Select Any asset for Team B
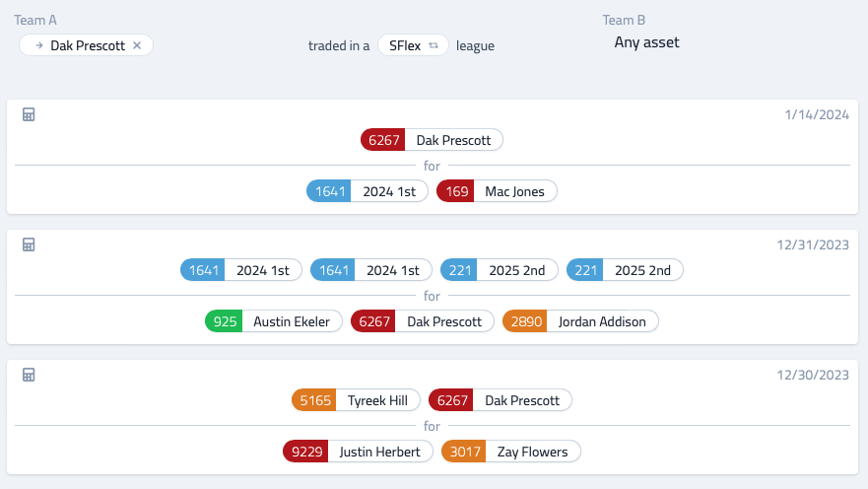Screen dimensions: 868x489 (x=646, y=42)
